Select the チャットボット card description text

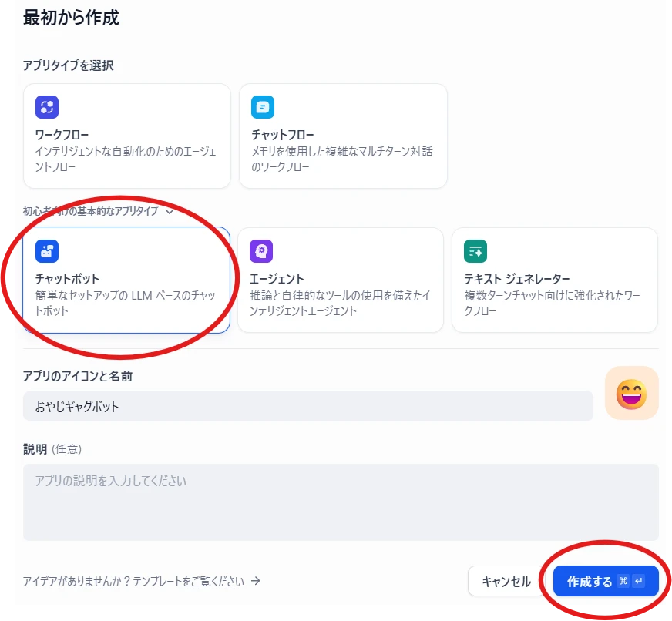coord(125,304)
